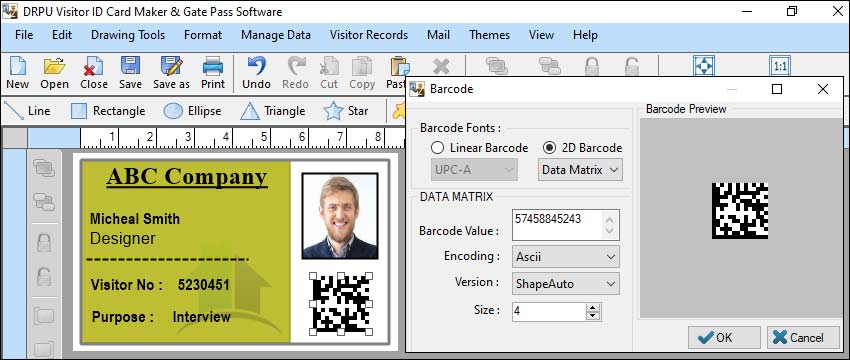Print the ID card with Print icon

[x=212, y=66]
